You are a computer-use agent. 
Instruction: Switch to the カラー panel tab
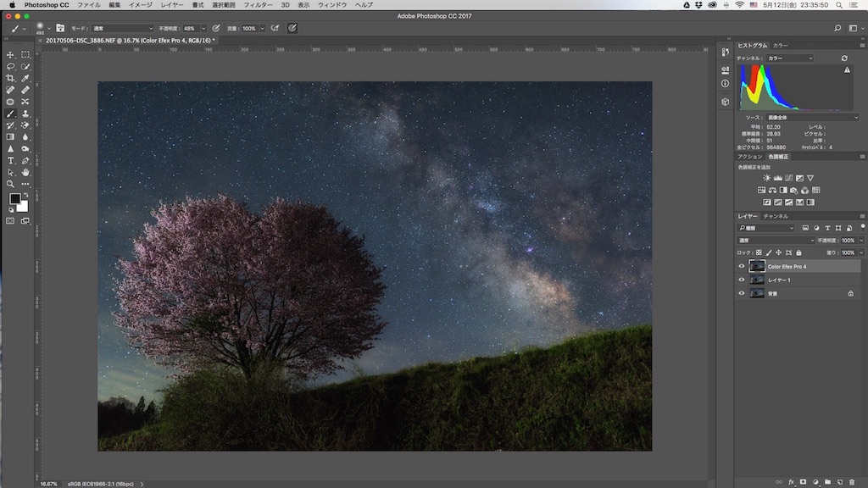click(x=780, y=46)
